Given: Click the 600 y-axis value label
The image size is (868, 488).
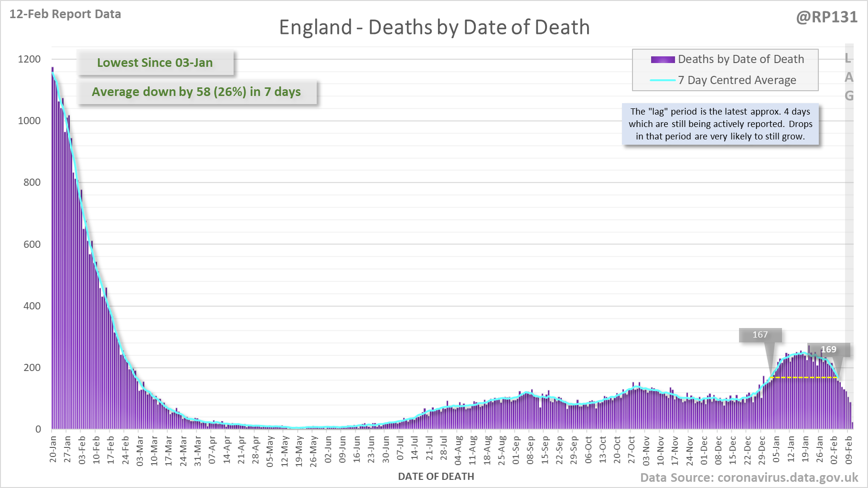Looking at the screenshot, I should (32, 244).
